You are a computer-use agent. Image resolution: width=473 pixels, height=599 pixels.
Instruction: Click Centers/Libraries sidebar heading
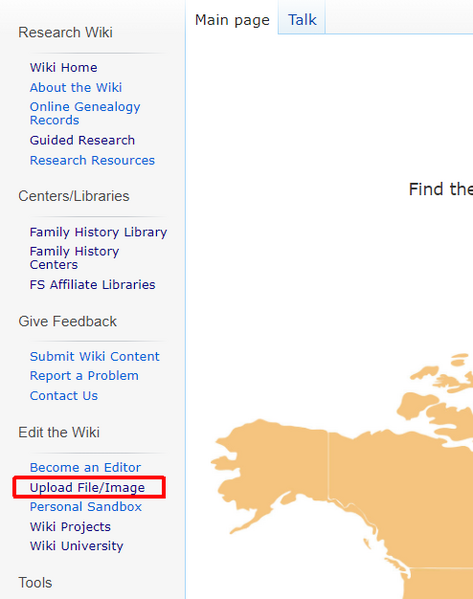(x=74, y=196)
